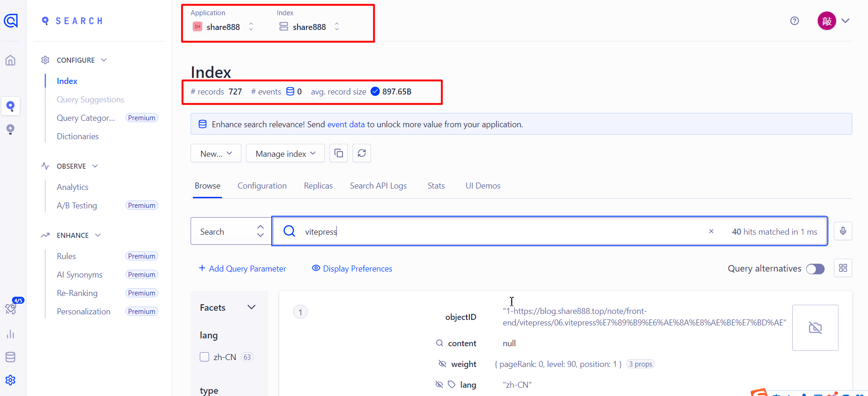Collapse the Facets panel chevron
Viewport: 868px width, 396px height.
(x=251, y=307)
